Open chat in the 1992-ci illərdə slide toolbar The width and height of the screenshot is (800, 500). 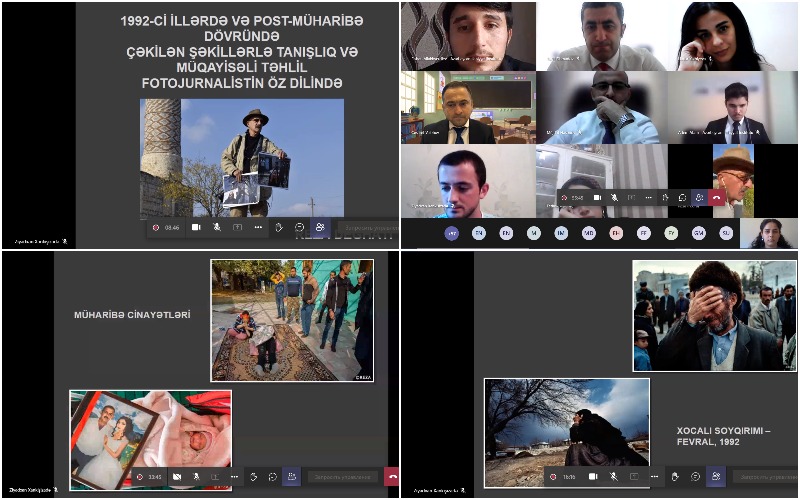pyautogui.click(x=299, y=228)
